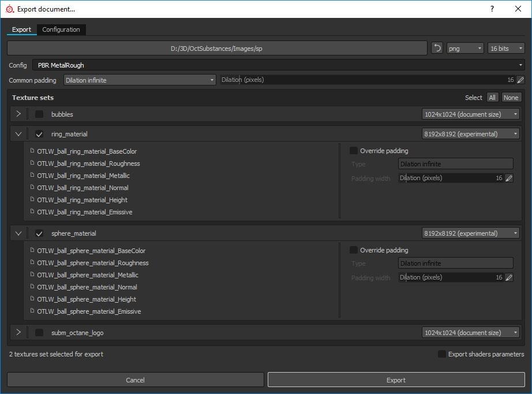The image size is (532, 394).
Task: Select None of the texture sets
Action: (511, 98)
